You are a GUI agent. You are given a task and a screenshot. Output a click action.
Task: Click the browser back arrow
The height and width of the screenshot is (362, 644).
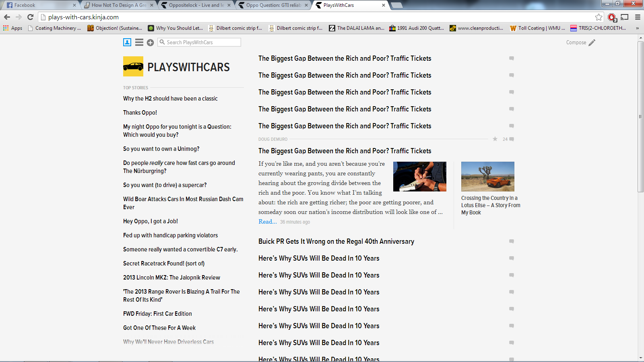click(x=7, y=17)
